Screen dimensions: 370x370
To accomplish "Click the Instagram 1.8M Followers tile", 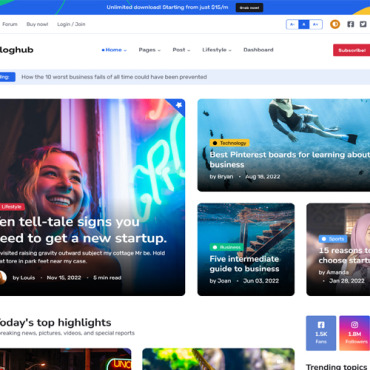I will coord(354,333).
